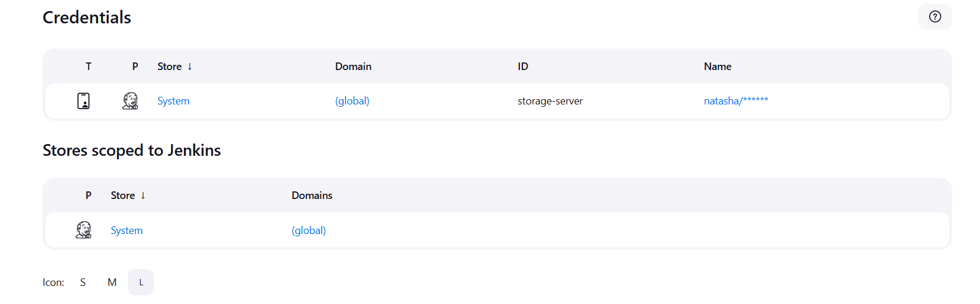This screenshot has width=980, height=304.
Task: Select medium icon size M
Action: point(112,282)
